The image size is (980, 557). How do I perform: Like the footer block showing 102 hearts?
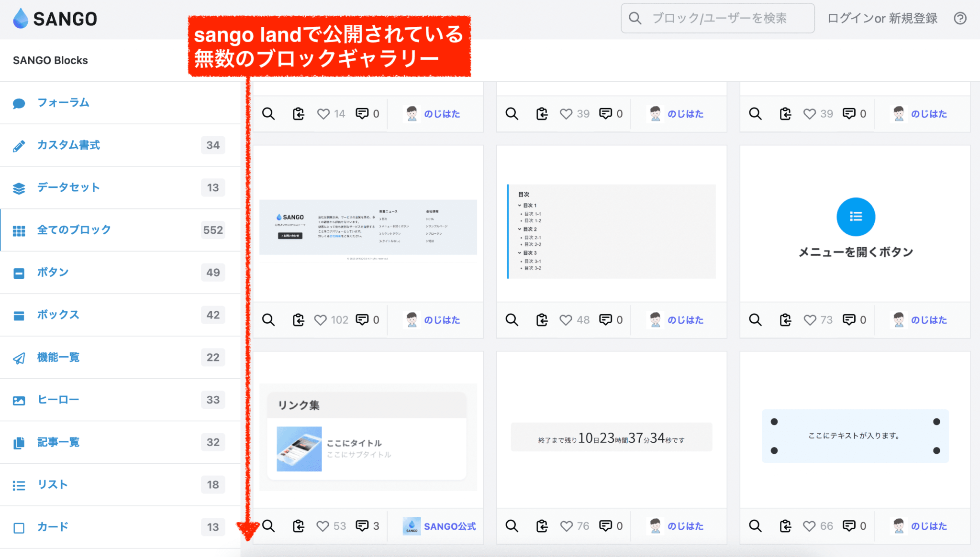pos(322,320)
